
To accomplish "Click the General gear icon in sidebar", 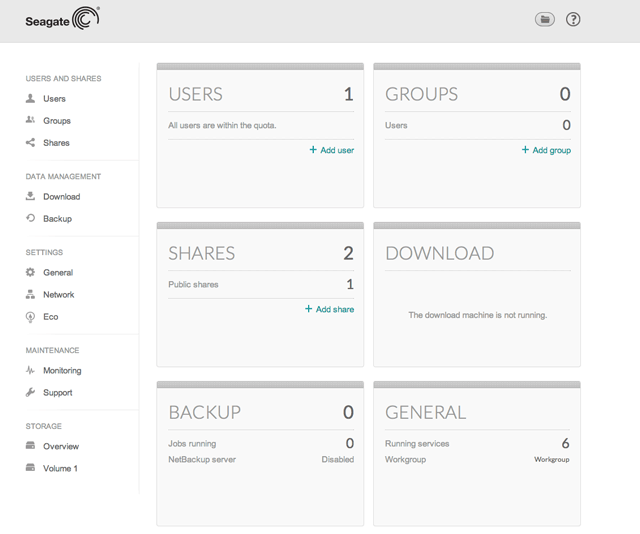I will tap(31, 273).
